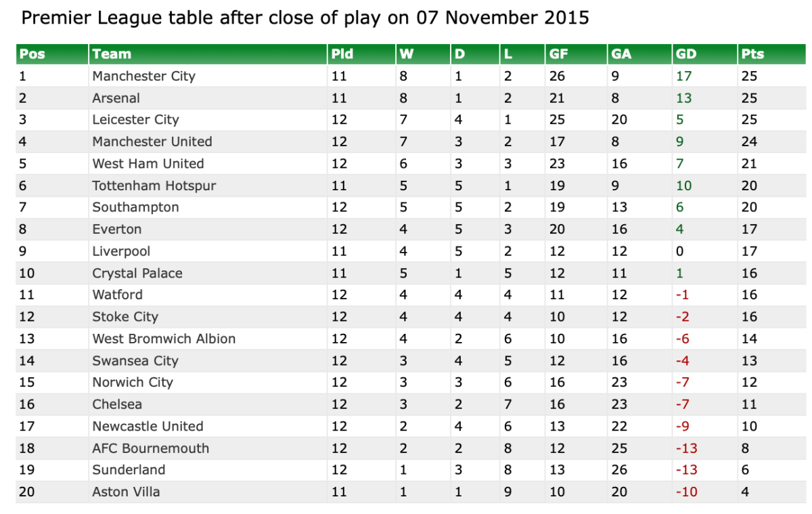Click the AFC Bournemouth team name
812x514 pixels.
click(150, 448)
